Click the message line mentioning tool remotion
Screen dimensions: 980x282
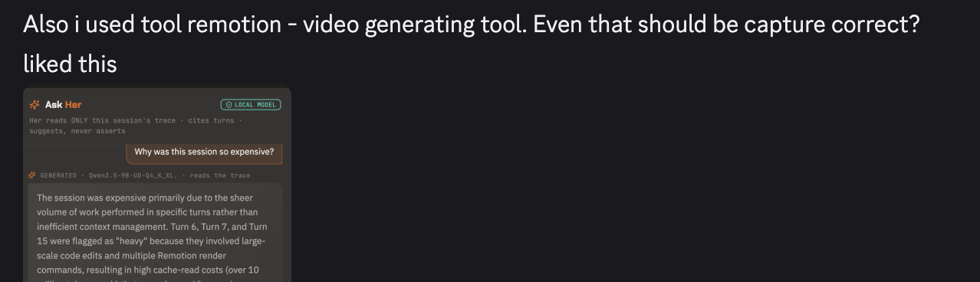pyautogui.click(x=471, y=25)
